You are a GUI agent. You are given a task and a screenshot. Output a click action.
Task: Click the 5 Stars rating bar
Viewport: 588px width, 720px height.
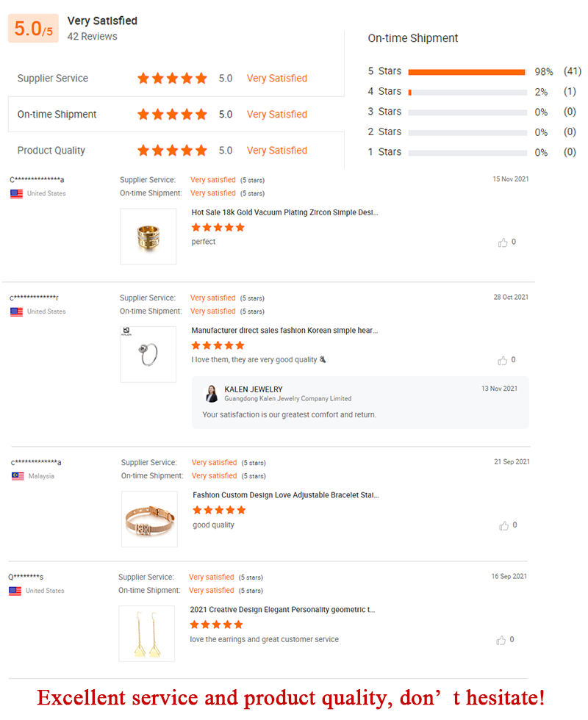(x=467, y=72)
